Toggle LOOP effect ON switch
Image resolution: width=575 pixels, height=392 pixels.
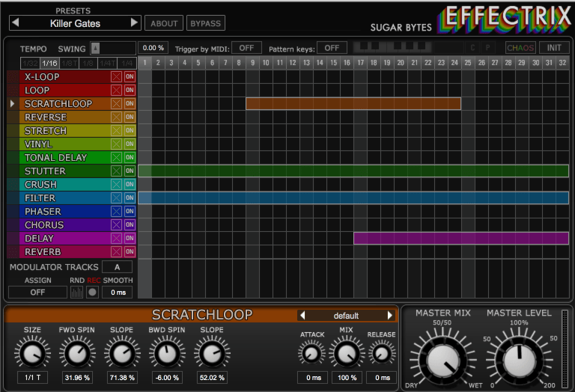(x=130, y=90)
